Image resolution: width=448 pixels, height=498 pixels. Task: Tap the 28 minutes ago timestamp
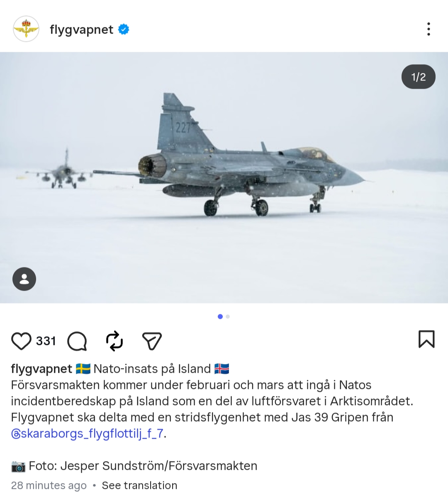tap(49, 485)
